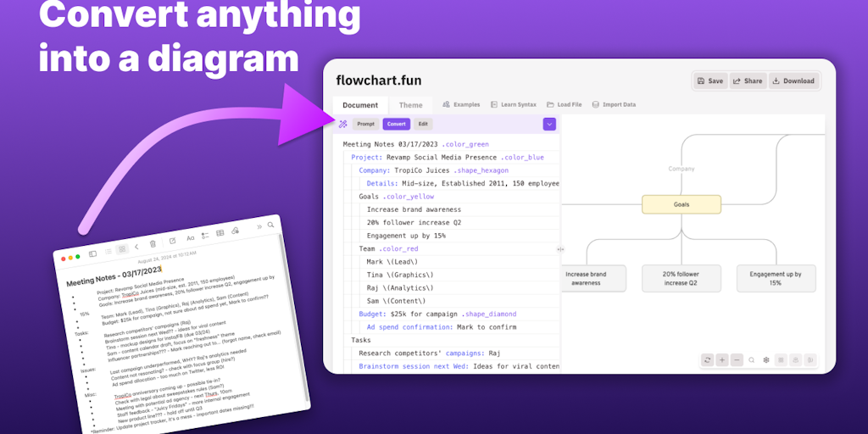
Task: Open the Document tab
Action: (x=360, y=105)
